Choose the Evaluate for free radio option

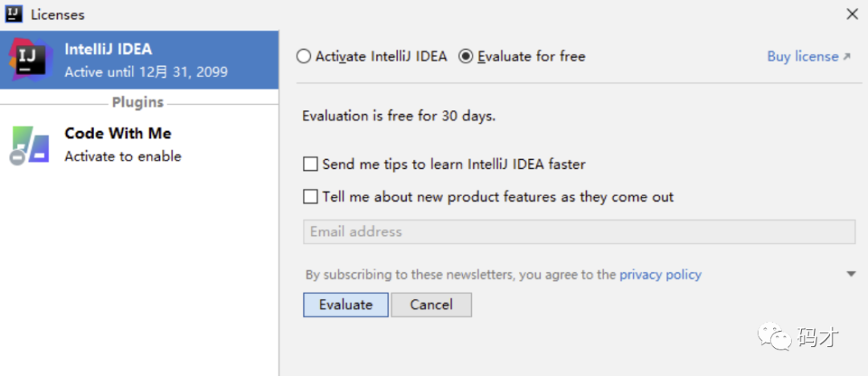pos(465,57)
